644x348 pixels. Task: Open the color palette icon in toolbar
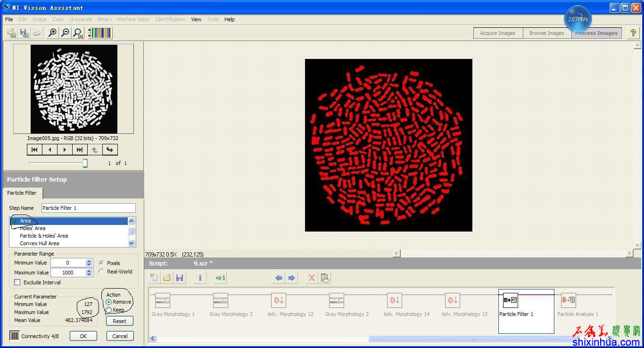[x=101, y=33]
